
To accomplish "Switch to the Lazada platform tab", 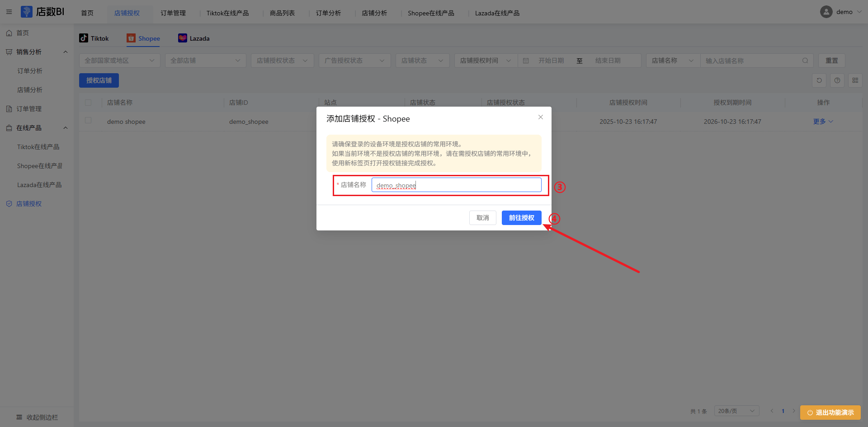I will click(x=194, y=38).
